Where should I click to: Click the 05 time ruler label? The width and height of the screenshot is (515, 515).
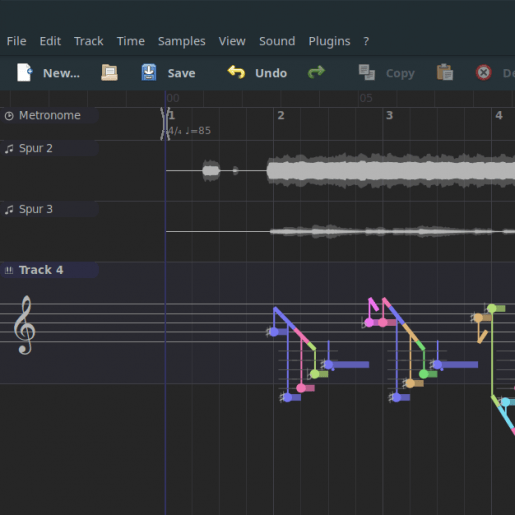[x=366, y=98]
